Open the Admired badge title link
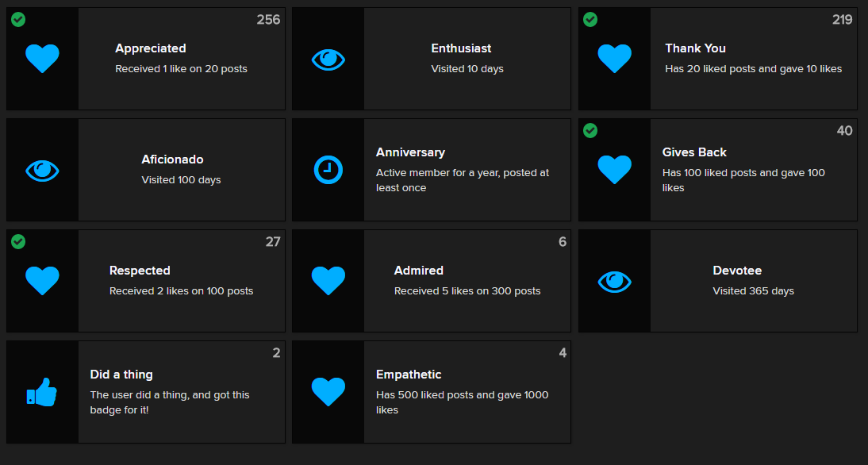Image resolution: width=868 pixels, height=465 pixels. point(419,271)
